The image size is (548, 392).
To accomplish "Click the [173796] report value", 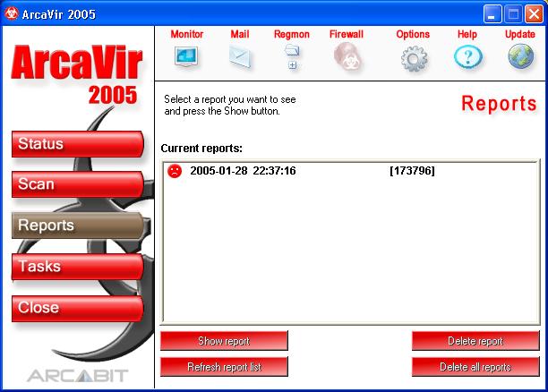I will tap(413, 171).
